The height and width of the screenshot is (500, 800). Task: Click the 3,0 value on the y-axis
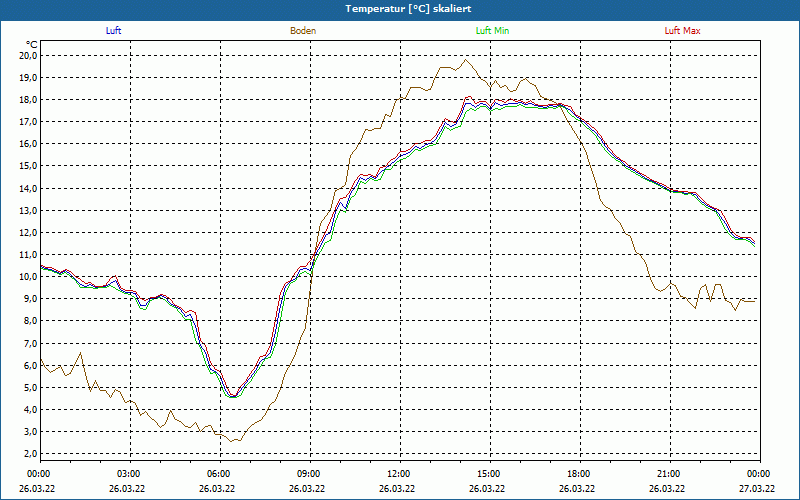pos(30,432)
